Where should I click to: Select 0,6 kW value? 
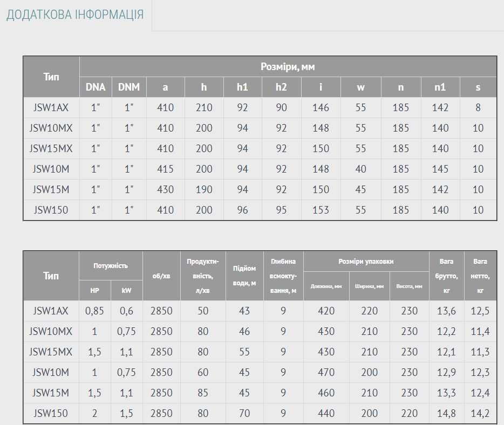pyautogui.click(x=126, y=311)
